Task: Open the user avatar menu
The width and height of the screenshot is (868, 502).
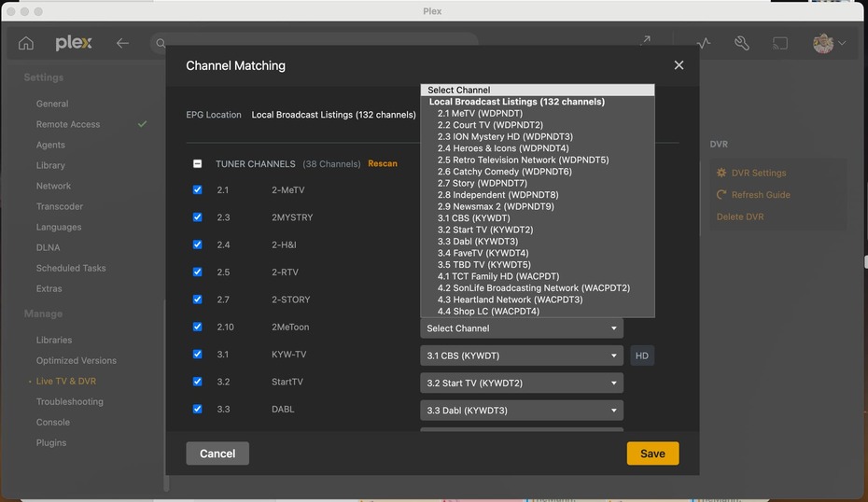Action: 828,43
